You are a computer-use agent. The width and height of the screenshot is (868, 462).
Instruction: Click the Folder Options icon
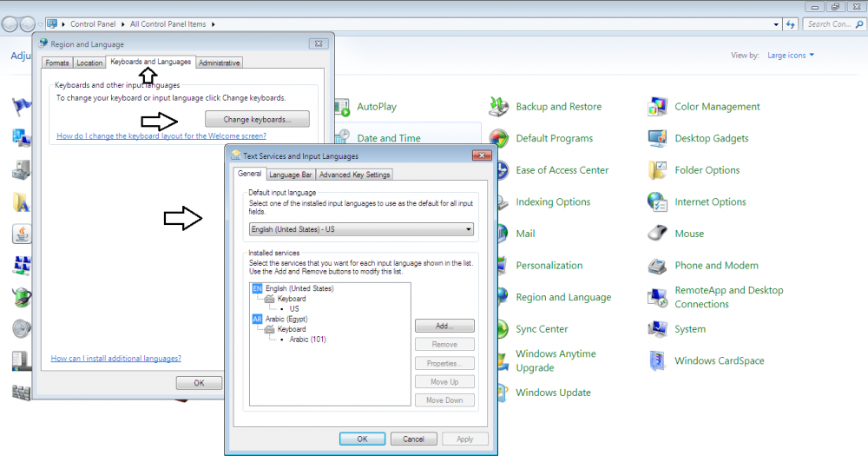pyautogui.click(x=657, y=170)
